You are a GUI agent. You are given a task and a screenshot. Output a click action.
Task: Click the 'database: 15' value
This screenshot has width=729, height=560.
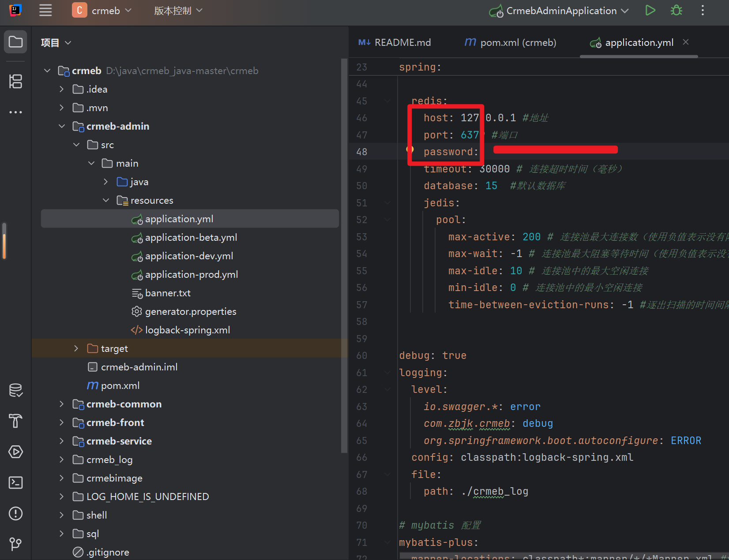coord(491,186)
